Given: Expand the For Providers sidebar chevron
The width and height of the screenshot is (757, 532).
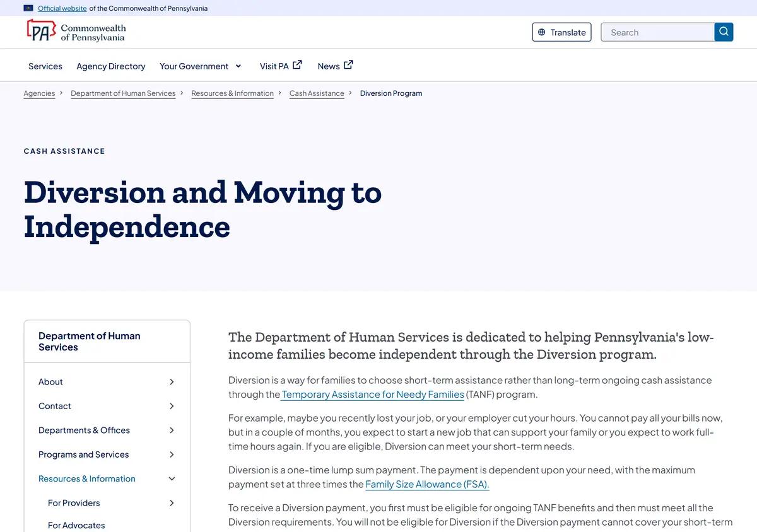Looking at the screenshot, I should point(172,503).
